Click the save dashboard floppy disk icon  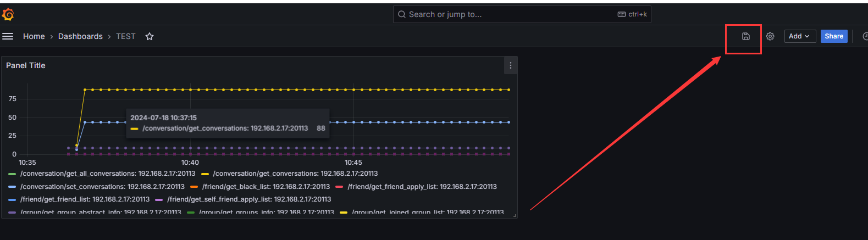tap(745, 36)
